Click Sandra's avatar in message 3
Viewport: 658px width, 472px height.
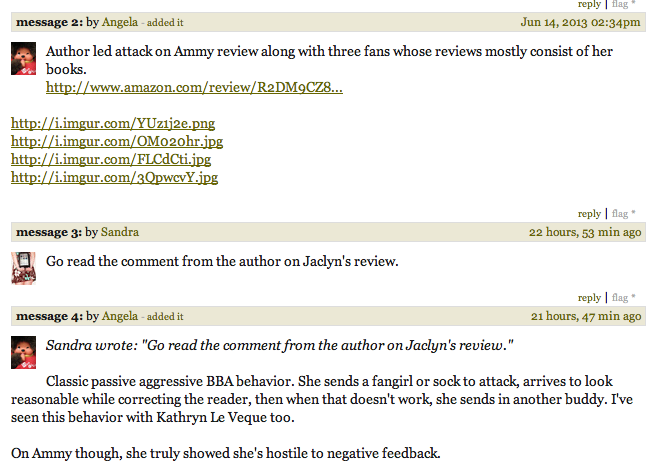coord(23,269)
